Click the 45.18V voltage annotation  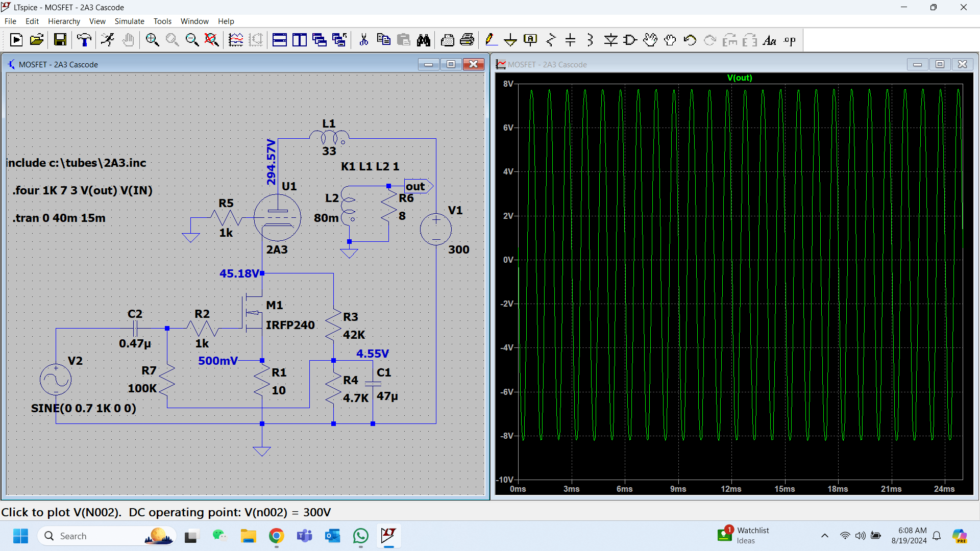239,273
